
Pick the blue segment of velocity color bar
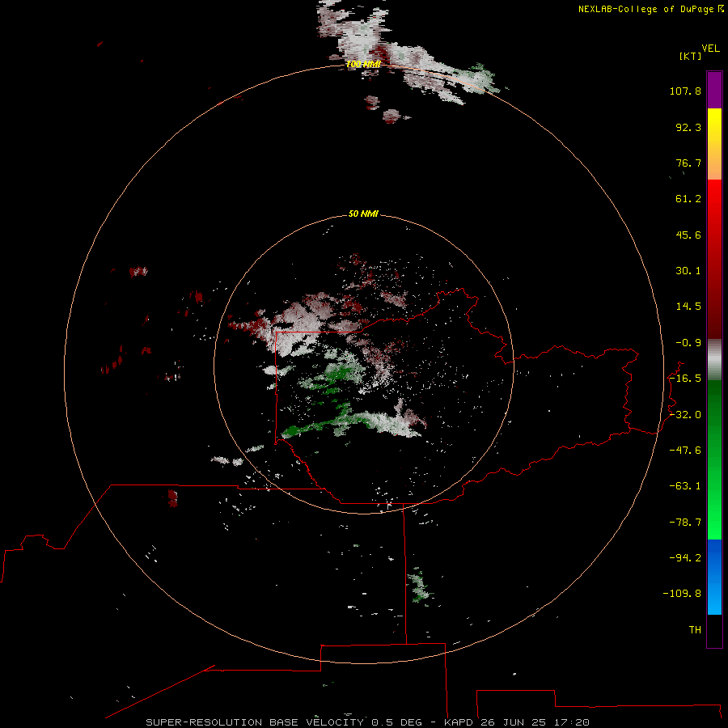[x=714, y=577]
